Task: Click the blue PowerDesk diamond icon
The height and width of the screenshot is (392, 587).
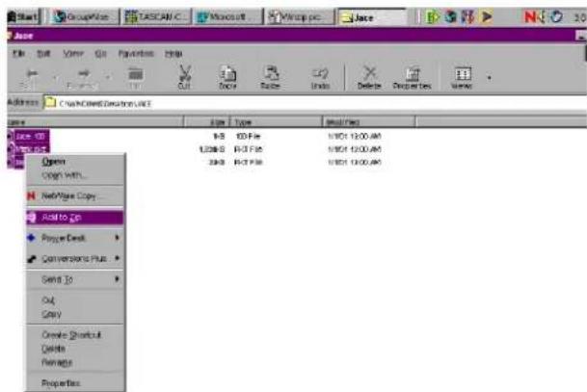Action: [x=32, y=238]
